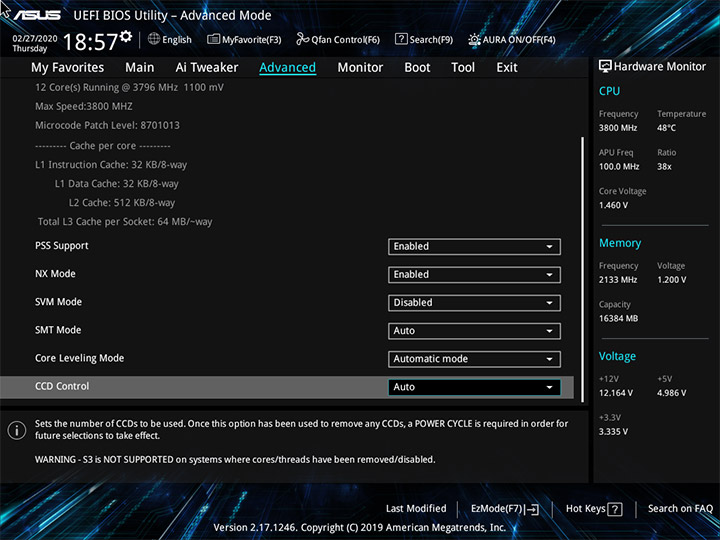Image resolution: width=720 pixels, height=540 pixels.
Task: Click CPU heading in Hardware Monitor
Action: (609, 91)
